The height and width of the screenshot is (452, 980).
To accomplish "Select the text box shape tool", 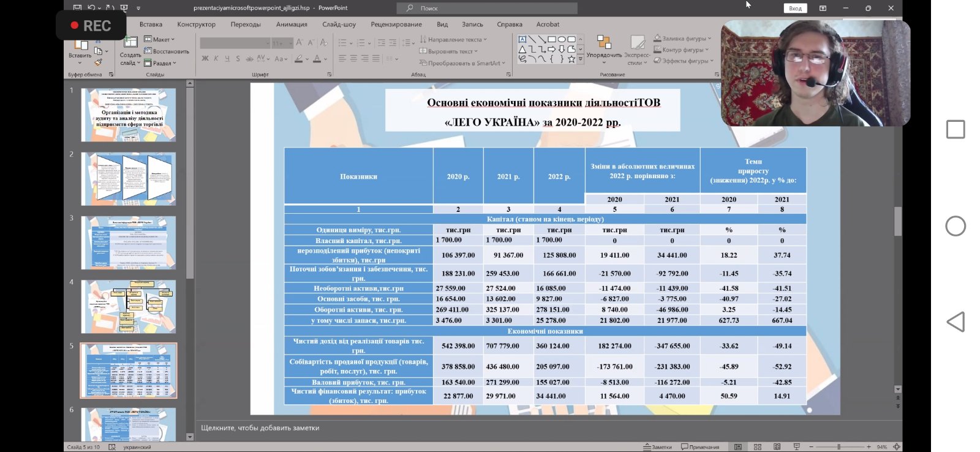I will click(x=522, y=39).
